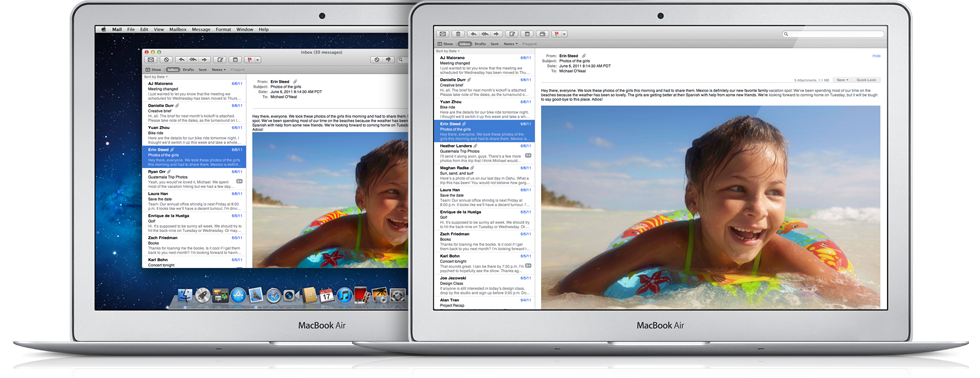The width and height of the screenshot is (980, 378).
Task: Open Sort by Date dropdown in fullscreen Mail
Action: 448,51
